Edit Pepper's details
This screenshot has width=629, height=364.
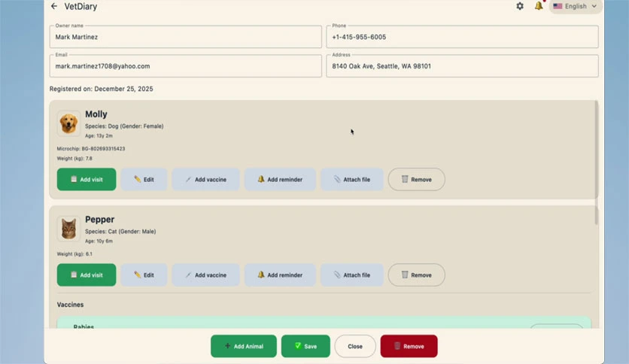tap(144, 275)
